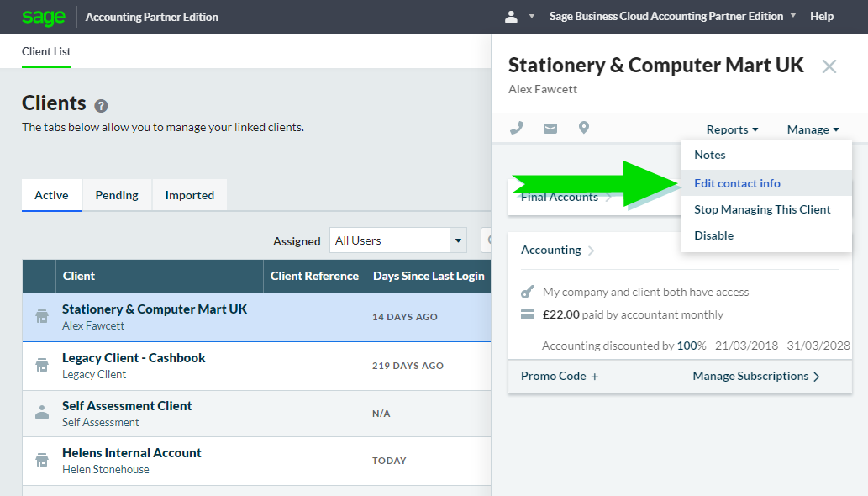Open the Manage dropdown menu
Image resolution: width=868 pixels, height=496 pixels.
[813, 129]
